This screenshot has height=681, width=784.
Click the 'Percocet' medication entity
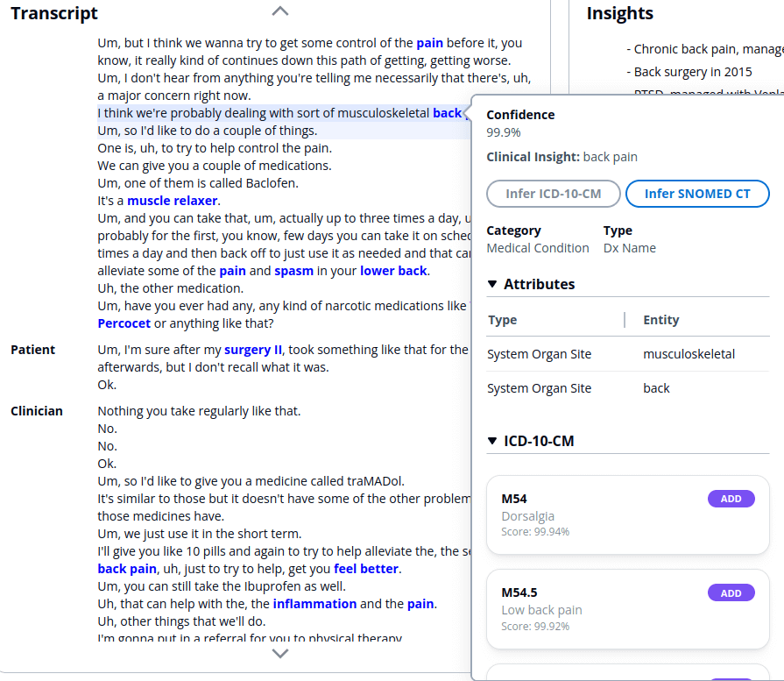pos(124,323)
